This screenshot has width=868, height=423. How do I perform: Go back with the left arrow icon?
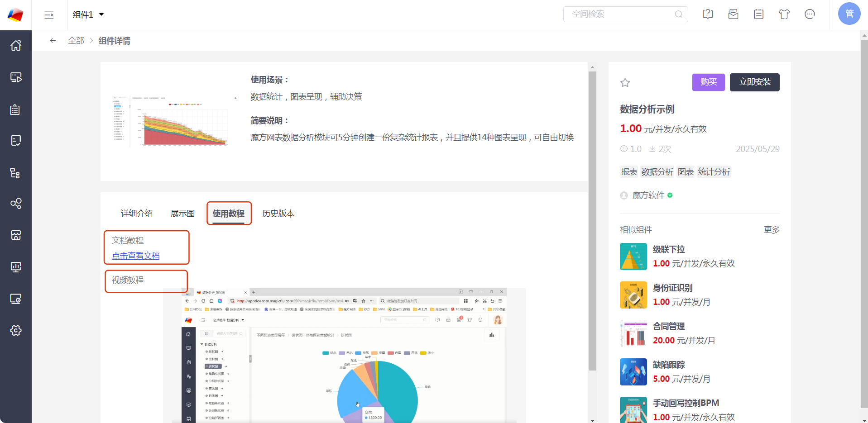[x=53, y=41]
